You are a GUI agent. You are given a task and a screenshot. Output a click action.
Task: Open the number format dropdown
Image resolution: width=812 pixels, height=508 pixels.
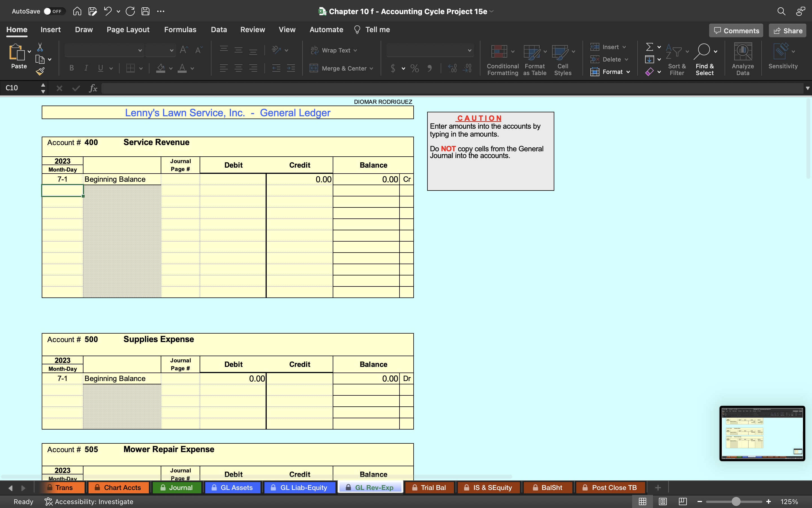coord(469,51)
